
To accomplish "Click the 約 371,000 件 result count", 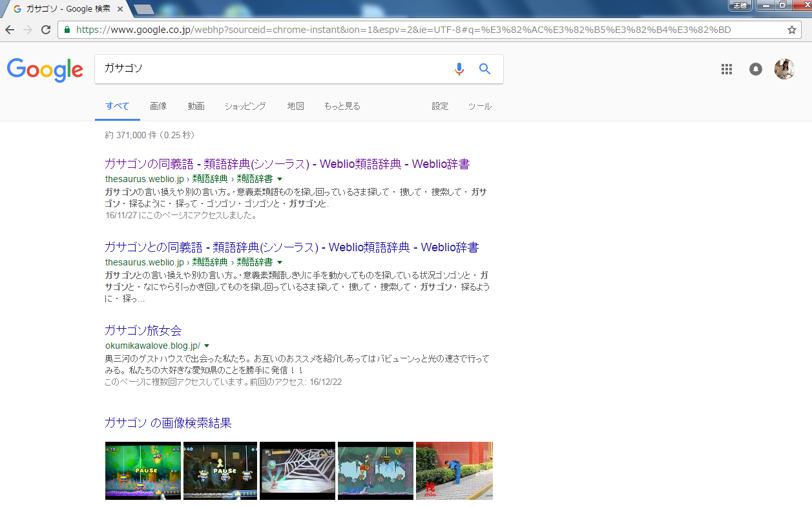I will pyautogui.click(x=150, y=136).
